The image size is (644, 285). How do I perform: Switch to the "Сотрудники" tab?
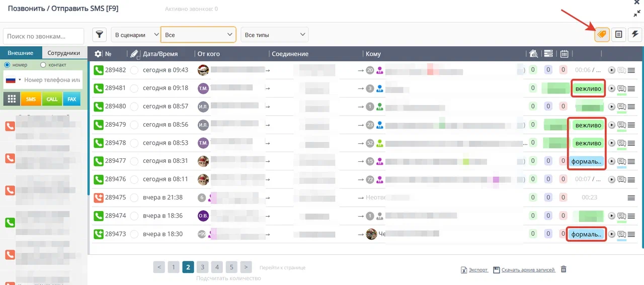[64, 53]
